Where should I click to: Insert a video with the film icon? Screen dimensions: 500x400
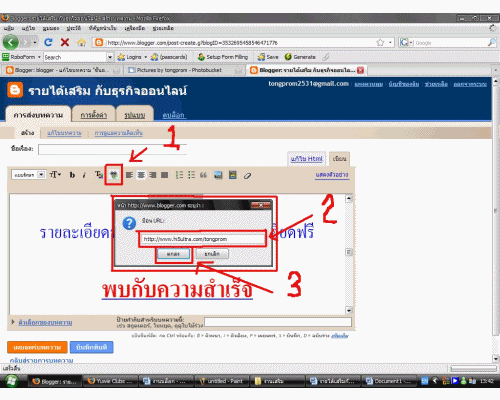tap(233, 175)
